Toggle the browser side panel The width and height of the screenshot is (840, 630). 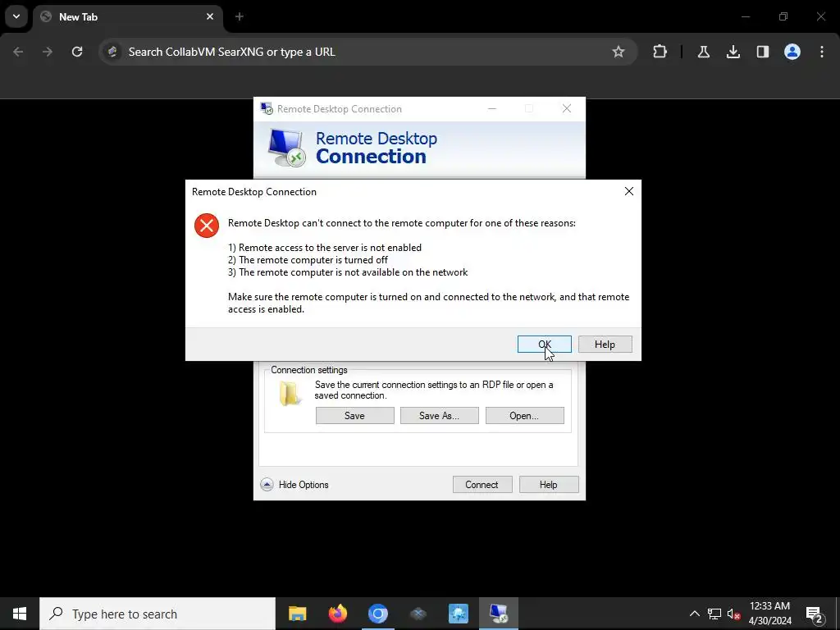click(x=762, y=52)
